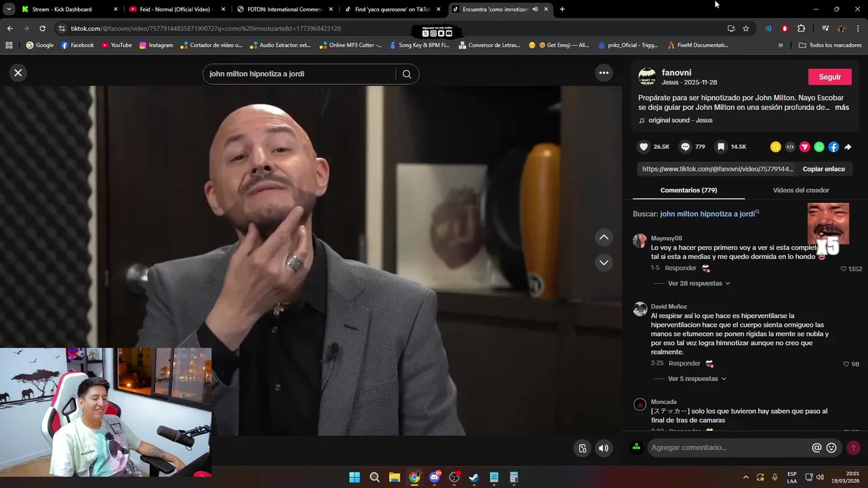Like Maymoy08 comment heart showing 1352
The image size is (868, 488).
(x=844, y=269)
